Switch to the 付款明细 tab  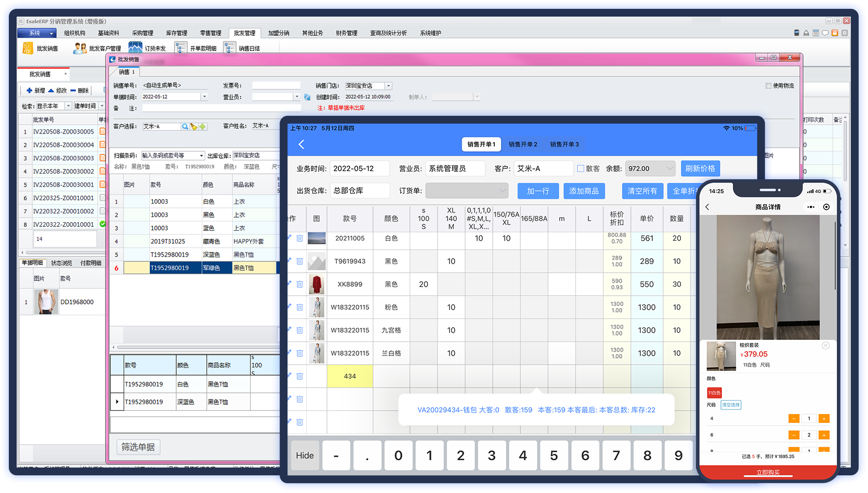(91, 263)
